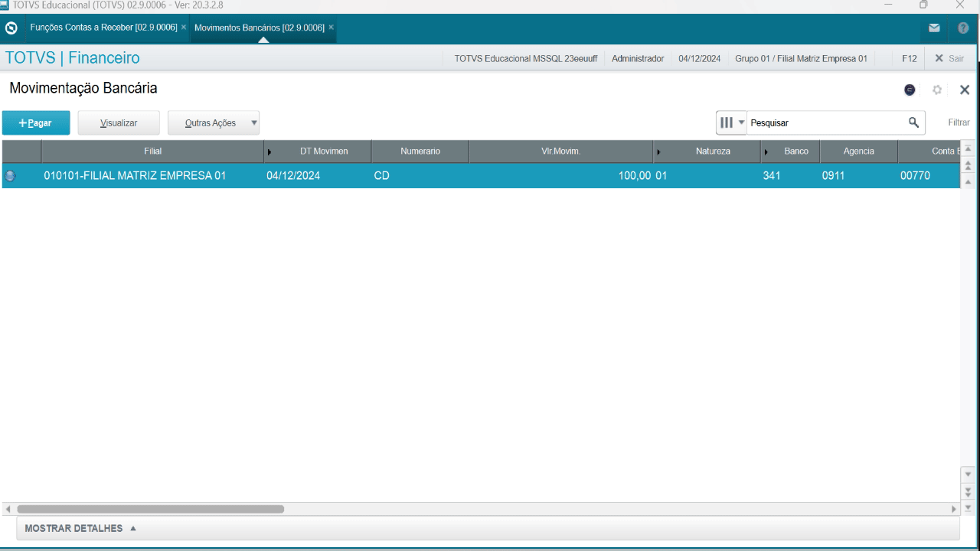Click the 04/12/2024 date in the header bar
This screenshot has width=980, height=551.
tap(699, 58)
